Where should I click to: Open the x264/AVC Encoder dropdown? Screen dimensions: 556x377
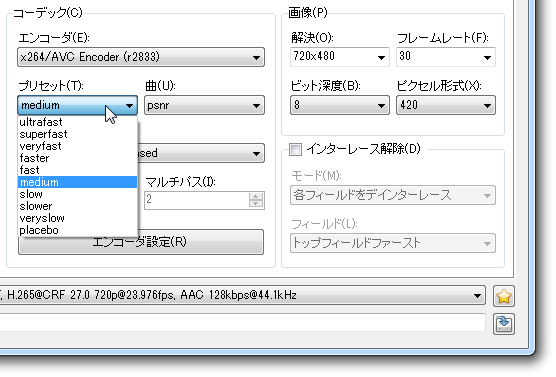(141, 57)
